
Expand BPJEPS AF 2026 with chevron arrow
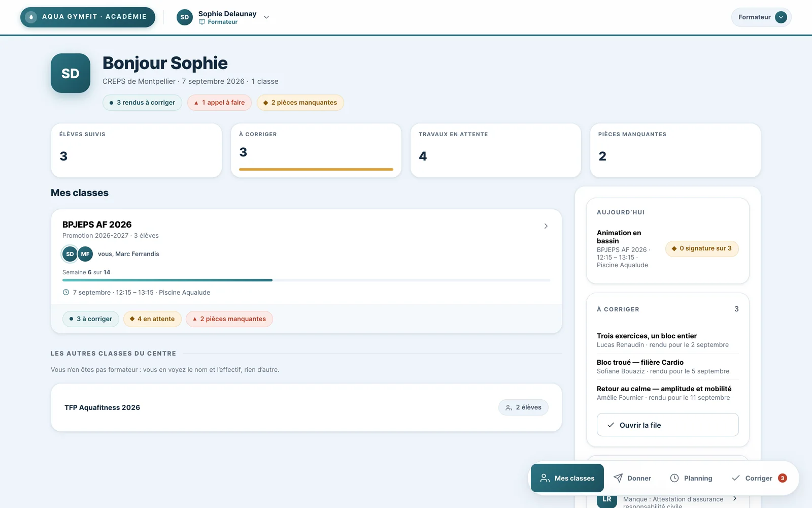546,226
